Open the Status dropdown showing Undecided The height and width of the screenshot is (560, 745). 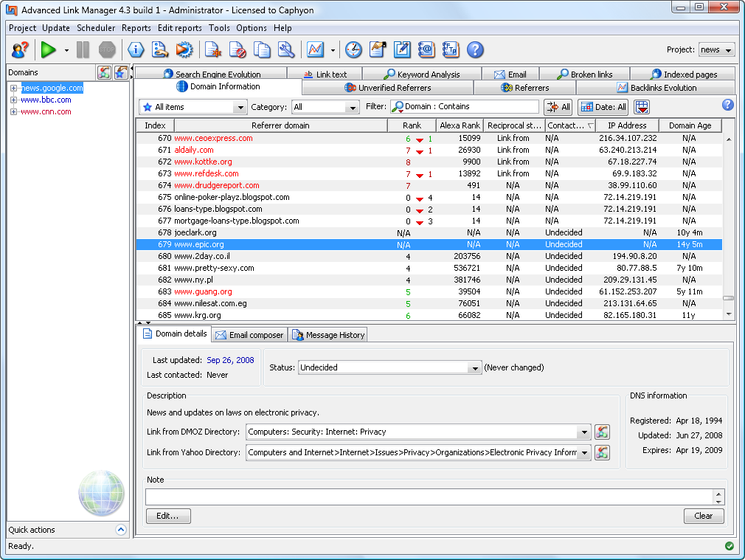pos(389,367)
